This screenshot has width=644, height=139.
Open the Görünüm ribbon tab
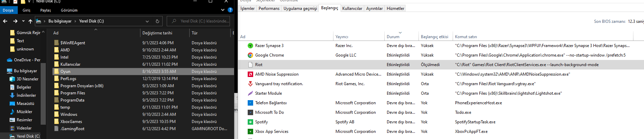click(x=69, y=10)
